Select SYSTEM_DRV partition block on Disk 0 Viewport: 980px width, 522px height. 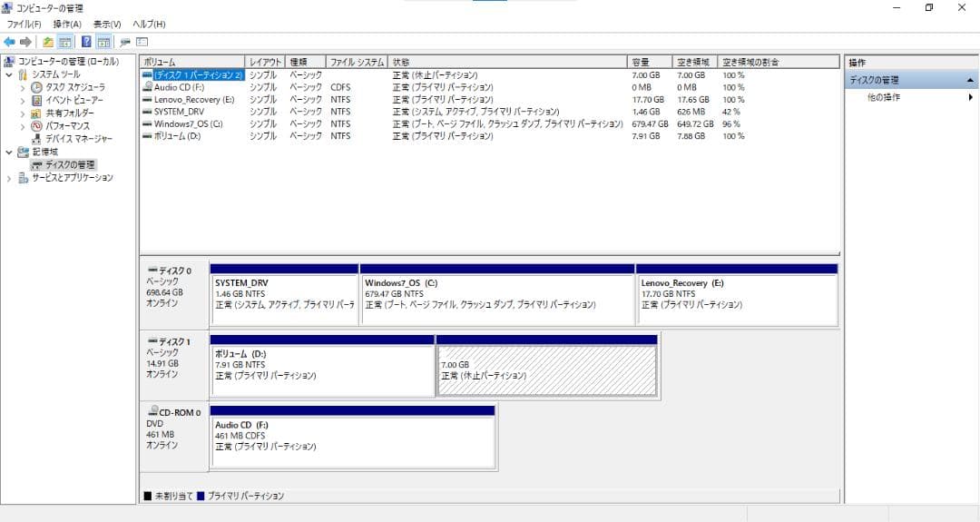(284, 294)
